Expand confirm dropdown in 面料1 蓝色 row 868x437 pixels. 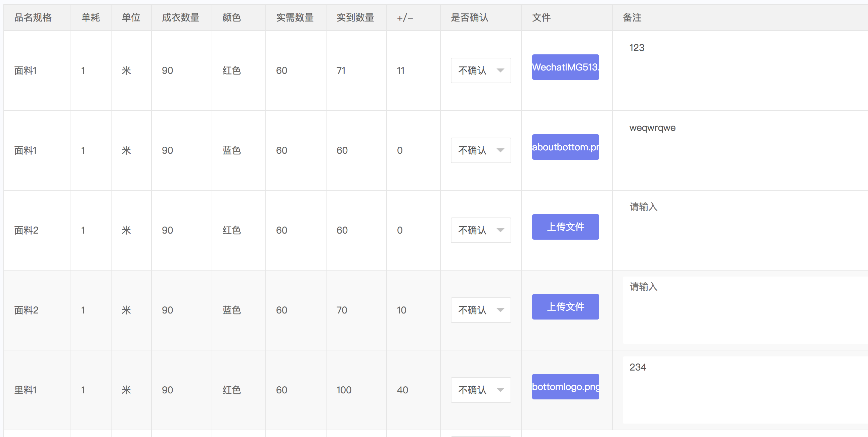pyautogui.click(x=480, y=150)
